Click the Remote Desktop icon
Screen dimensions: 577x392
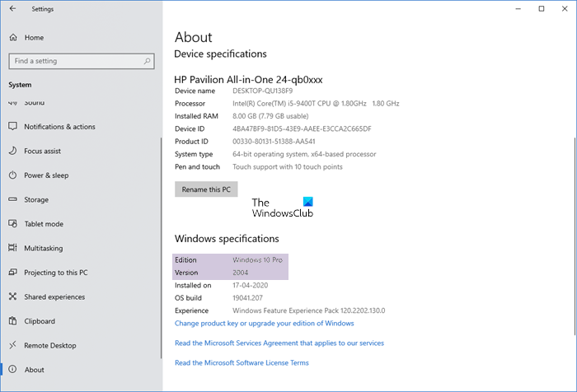(13, 346)
